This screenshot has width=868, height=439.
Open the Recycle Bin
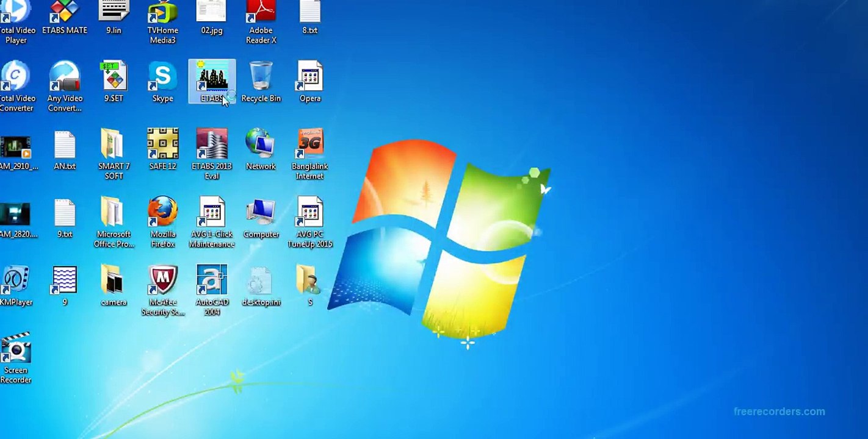(261, 81)
